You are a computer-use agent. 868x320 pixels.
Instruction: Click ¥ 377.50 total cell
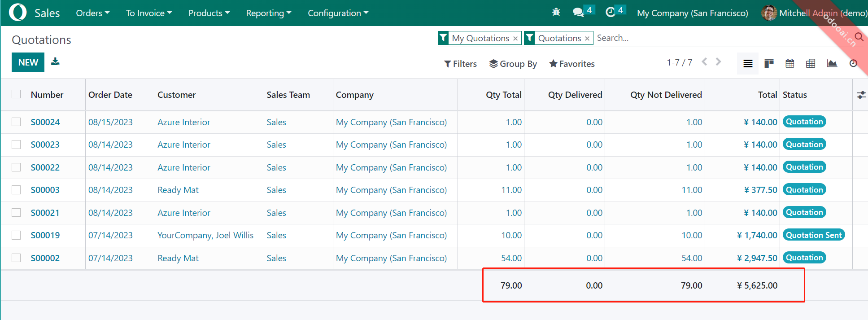760,190
